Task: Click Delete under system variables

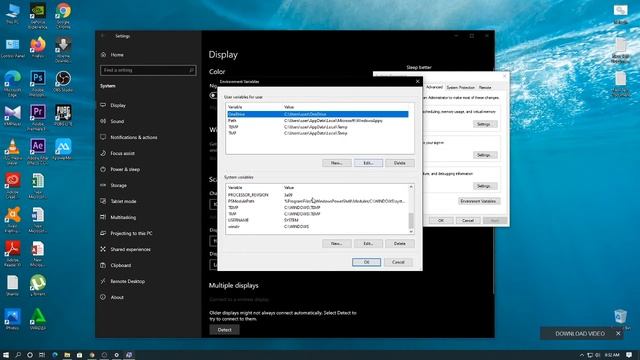Action: click(400, 244)
